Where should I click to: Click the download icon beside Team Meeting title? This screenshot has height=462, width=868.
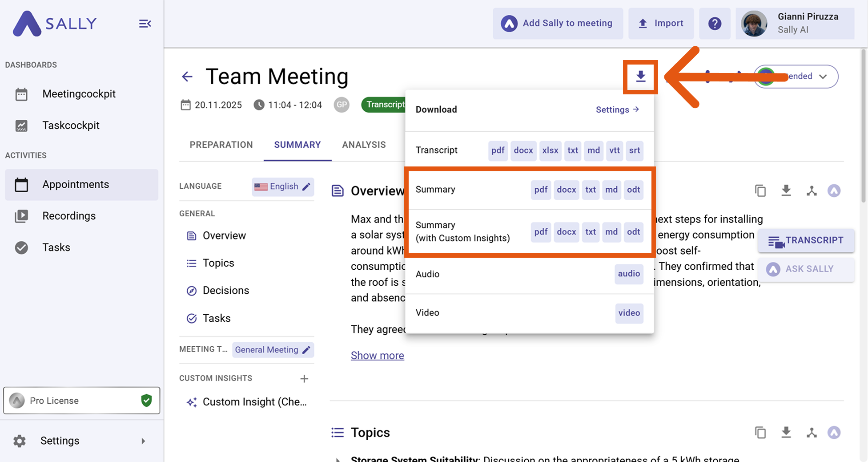coord(640,77)
